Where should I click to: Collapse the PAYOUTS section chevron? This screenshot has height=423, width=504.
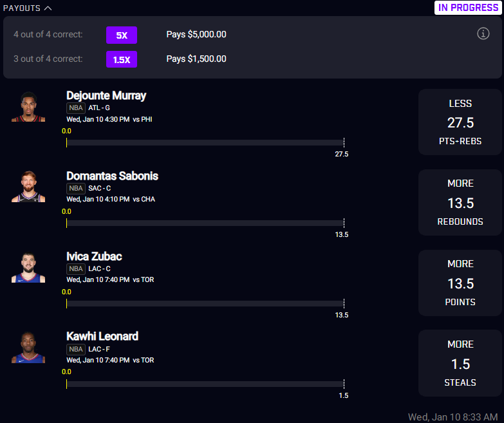pyautogui.click(x=48, y=8)
